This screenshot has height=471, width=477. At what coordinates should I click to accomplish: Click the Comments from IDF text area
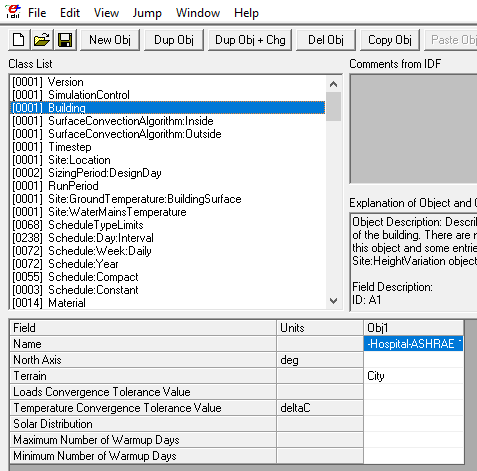414,129
